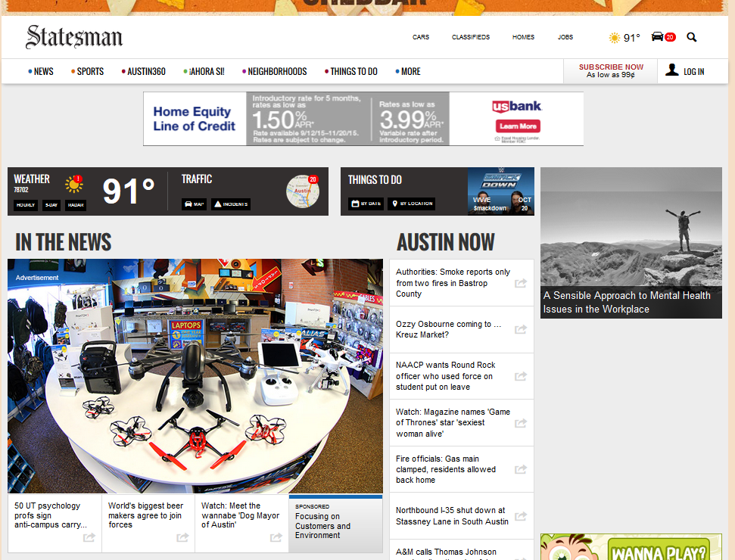This screenshot has height=560, width=735.
Task: Click the weather widget sun icon
Action: click(74, 184)
